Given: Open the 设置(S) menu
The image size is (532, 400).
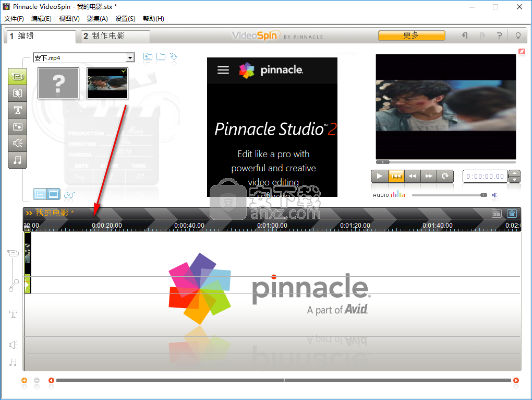Looking at the screenshot, I should [125, 19].
